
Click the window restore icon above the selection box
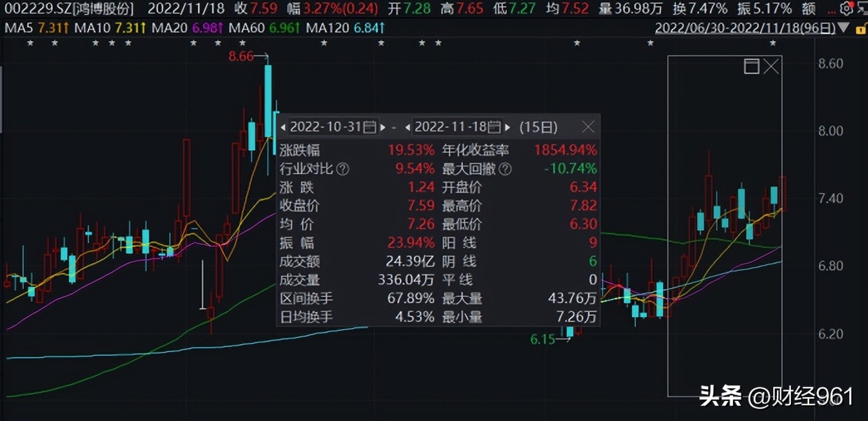751,66
